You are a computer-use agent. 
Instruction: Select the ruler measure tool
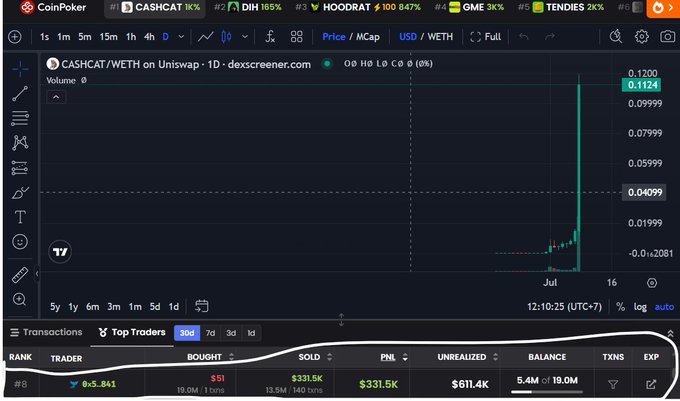coord(20,275)
